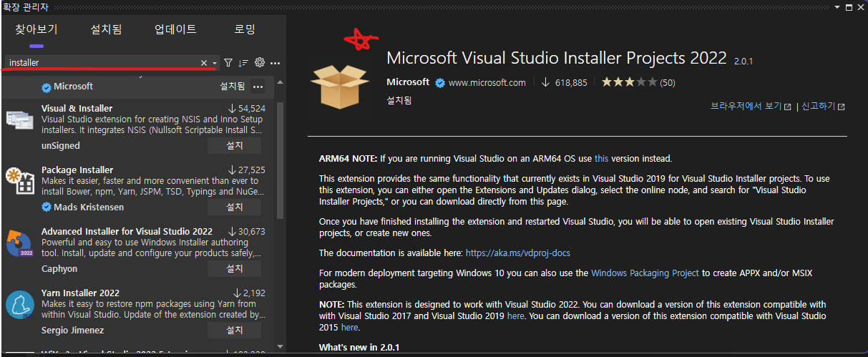Click the Package Installer icon
The height and width of the screenshot is (357, 868).
pyautogui.click(x=20, y=182)
